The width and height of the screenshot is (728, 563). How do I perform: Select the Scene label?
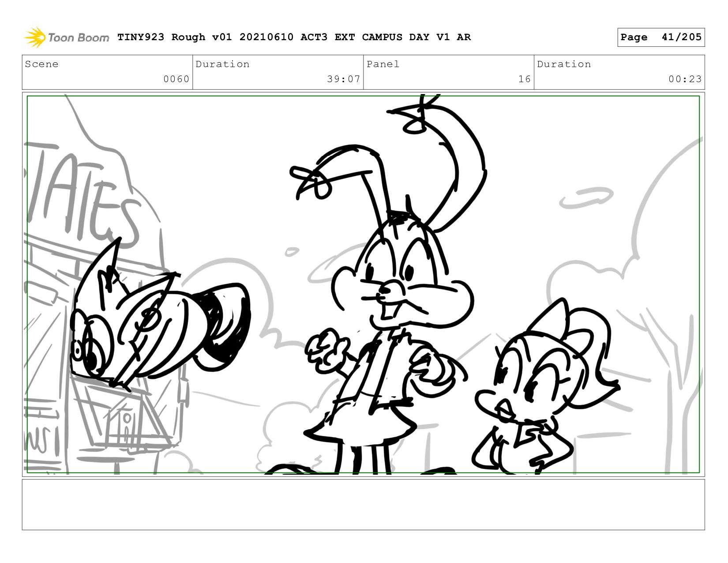pos(41,64)
